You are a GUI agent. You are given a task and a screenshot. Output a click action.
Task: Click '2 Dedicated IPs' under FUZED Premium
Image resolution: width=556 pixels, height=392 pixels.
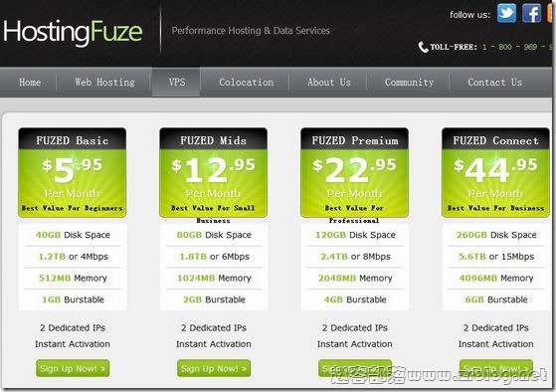click(355, 327)
